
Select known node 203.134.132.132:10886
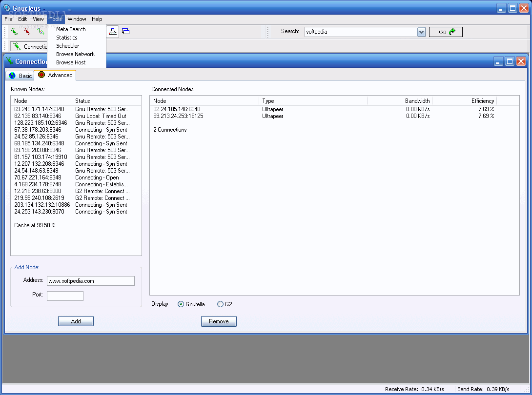click(x=42, y=205)
